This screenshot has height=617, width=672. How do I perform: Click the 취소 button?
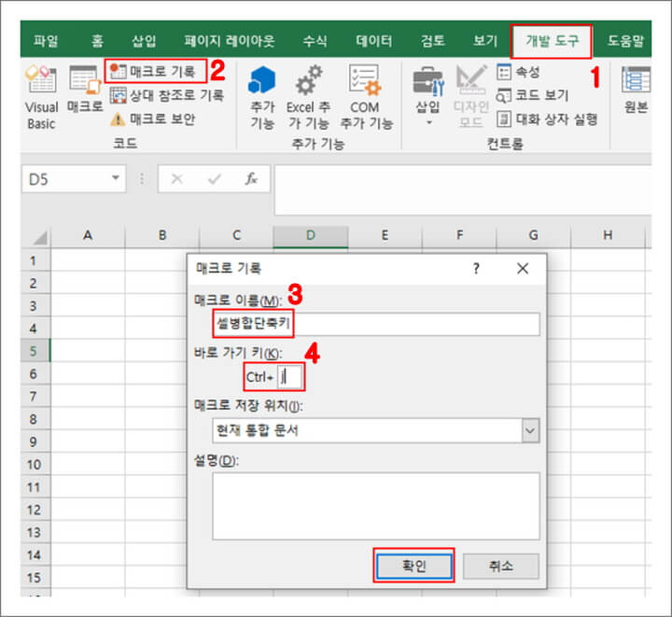coord(501,566)
